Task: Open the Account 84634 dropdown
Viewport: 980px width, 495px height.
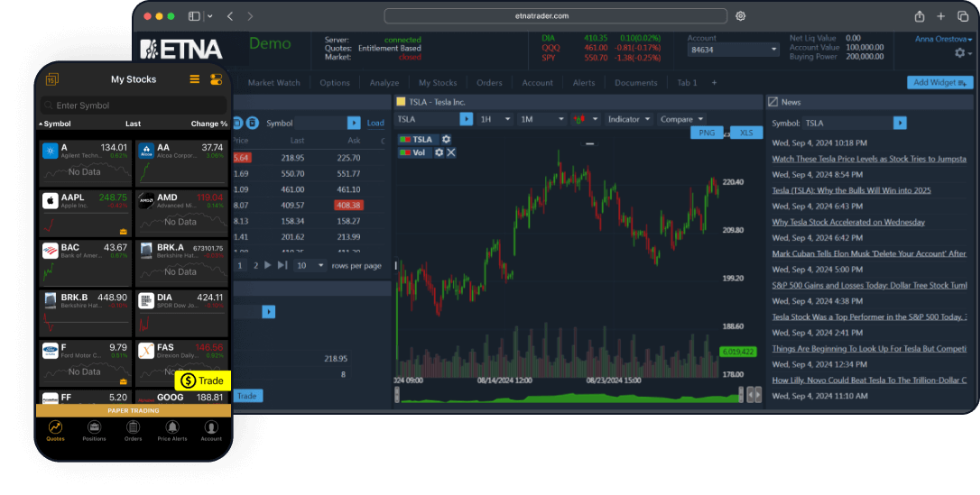Action: click(x=733, y=50)
